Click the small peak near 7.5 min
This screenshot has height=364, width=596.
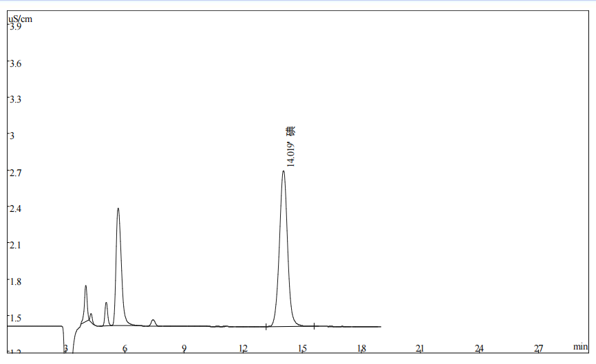(153, 320)
